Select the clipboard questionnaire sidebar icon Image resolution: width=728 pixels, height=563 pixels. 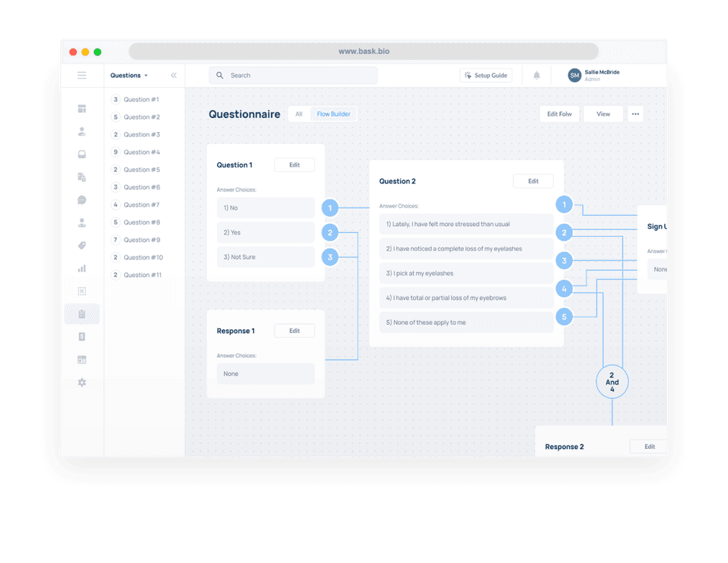(x=82, y=314)
